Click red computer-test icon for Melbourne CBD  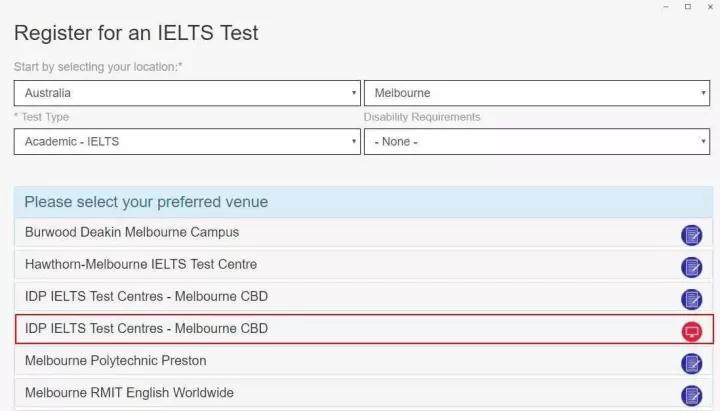[692, 332]
